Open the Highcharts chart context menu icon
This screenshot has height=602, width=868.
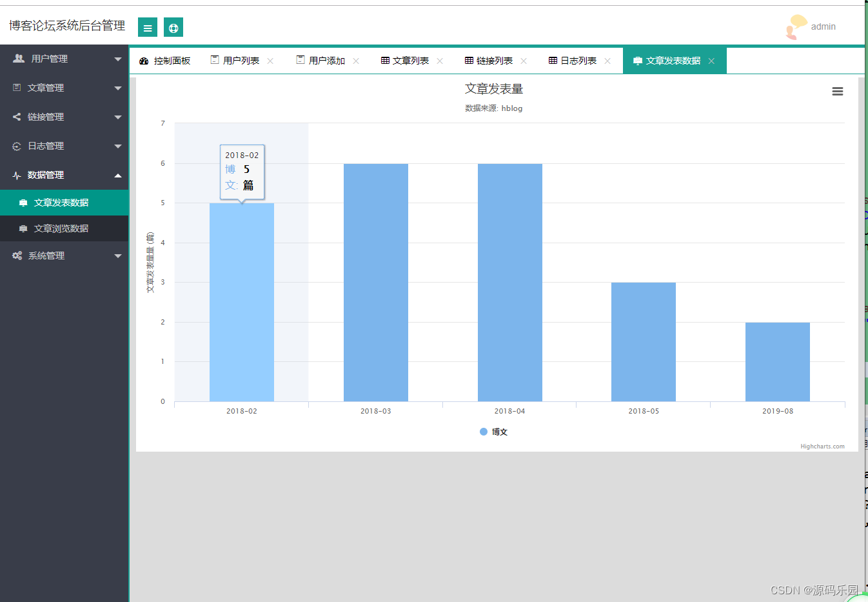837,91
